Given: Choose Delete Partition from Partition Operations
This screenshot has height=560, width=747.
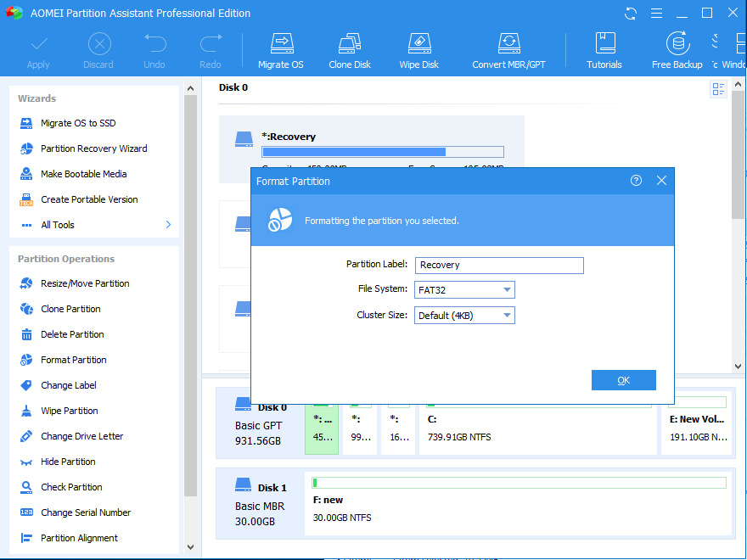Looking at the screenshot, I should (x=72, y=334).
